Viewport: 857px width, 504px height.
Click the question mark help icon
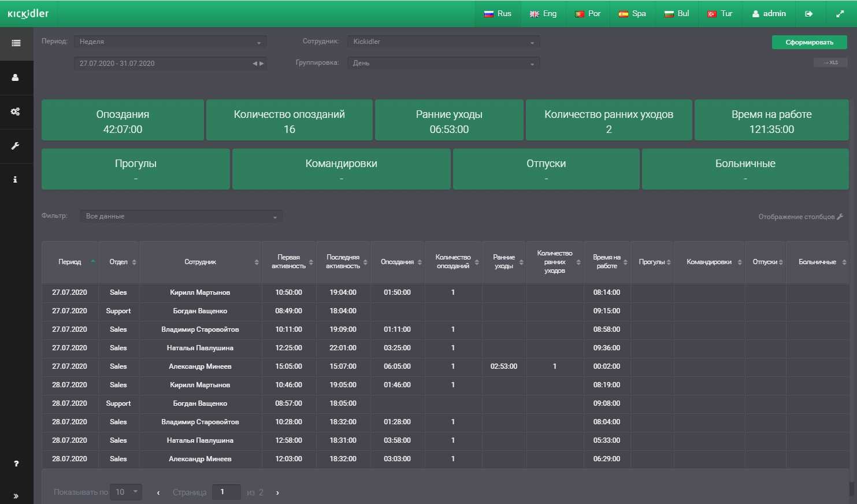(16, 464)
